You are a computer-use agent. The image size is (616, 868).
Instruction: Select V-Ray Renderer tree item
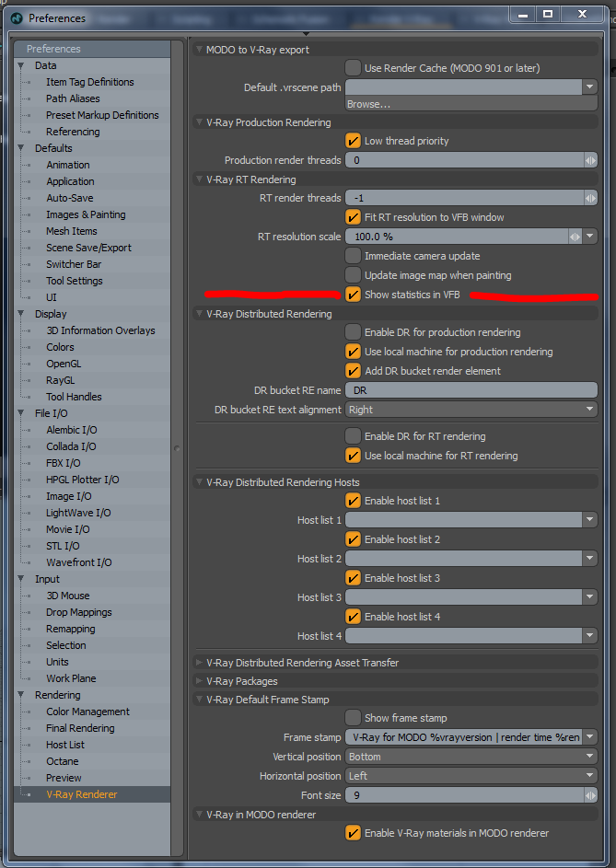click(x=81, y=795)
